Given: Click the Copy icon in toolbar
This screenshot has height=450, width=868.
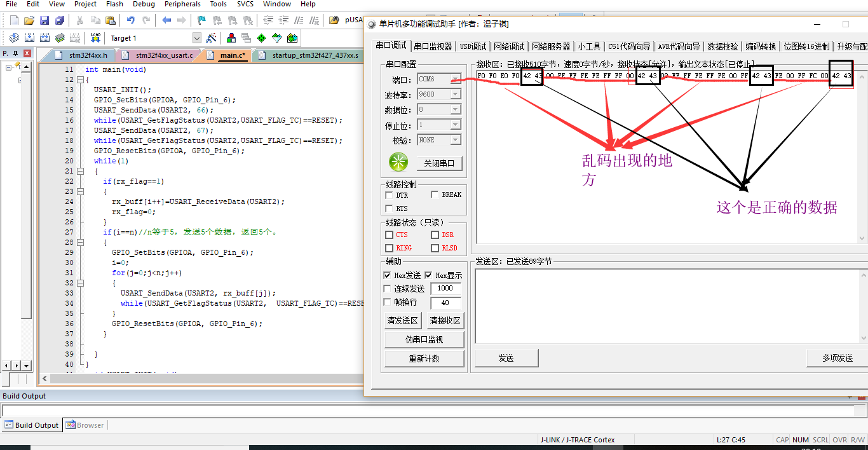Looking at the screenshot, I should (x=95, y=20).
